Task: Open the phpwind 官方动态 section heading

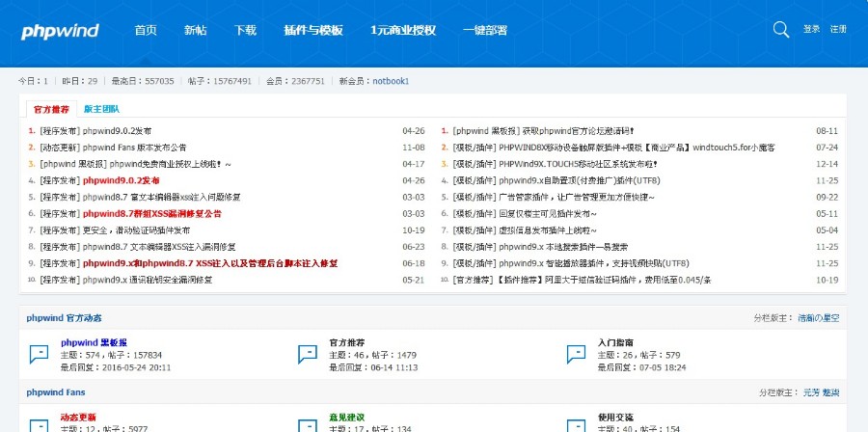Action: click(x=65, y=318)
